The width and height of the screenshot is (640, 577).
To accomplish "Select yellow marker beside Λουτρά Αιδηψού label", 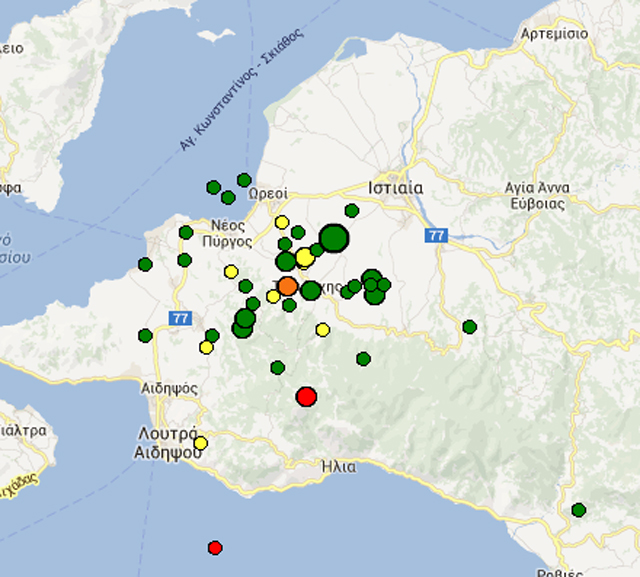I will coord(200,443).
